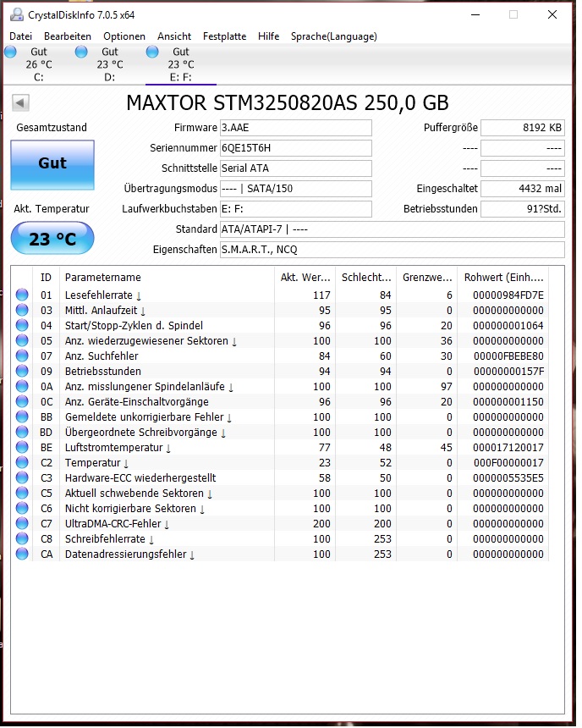Click the MAXTOR STM3250820AS disk title
Image resolution: width=582 pixels, height=728 pixels.
(288, 102)
